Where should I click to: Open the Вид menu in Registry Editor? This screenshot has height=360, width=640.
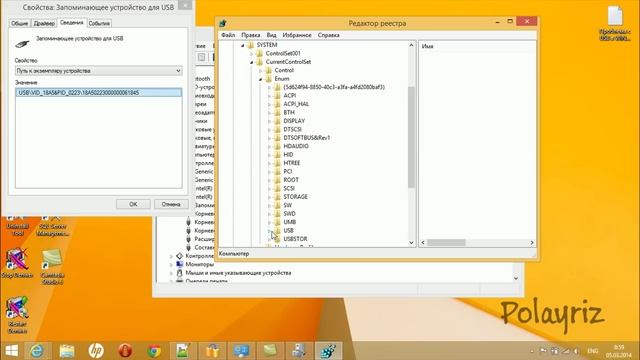pyautogui.click(x=271, y=35)
